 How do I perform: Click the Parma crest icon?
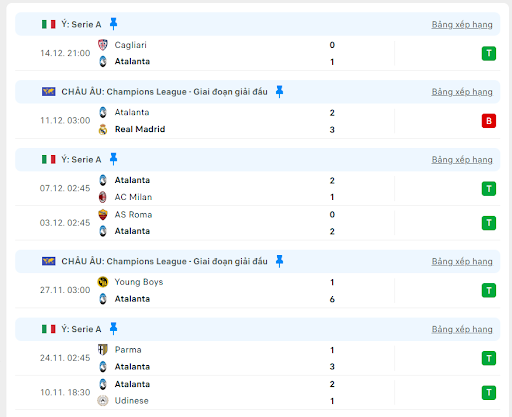[x=103, y=350]
